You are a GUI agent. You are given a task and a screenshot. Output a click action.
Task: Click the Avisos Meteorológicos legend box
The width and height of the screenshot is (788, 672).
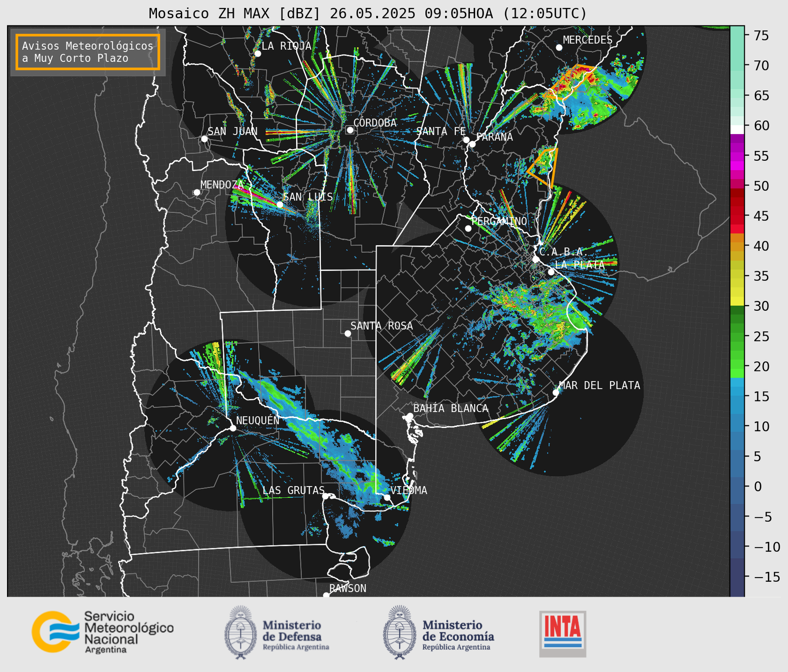click(88, 52)
